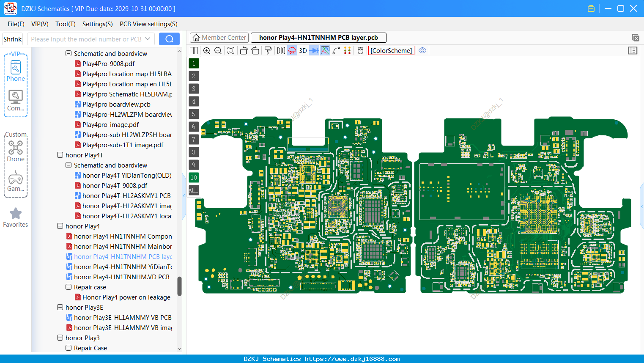644x363 pixels.
Task: Open honor Play4-HN1TNNHM.VD PCB file
Action: [122, 277]
